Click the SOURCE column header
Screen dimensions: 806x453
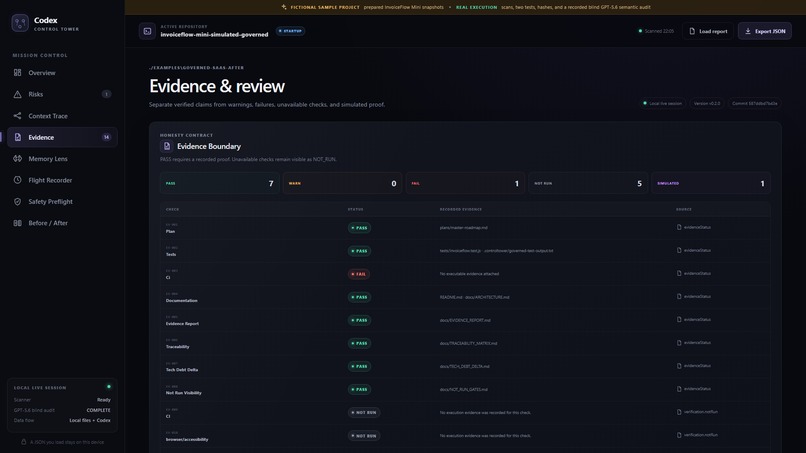pos(684,209)
